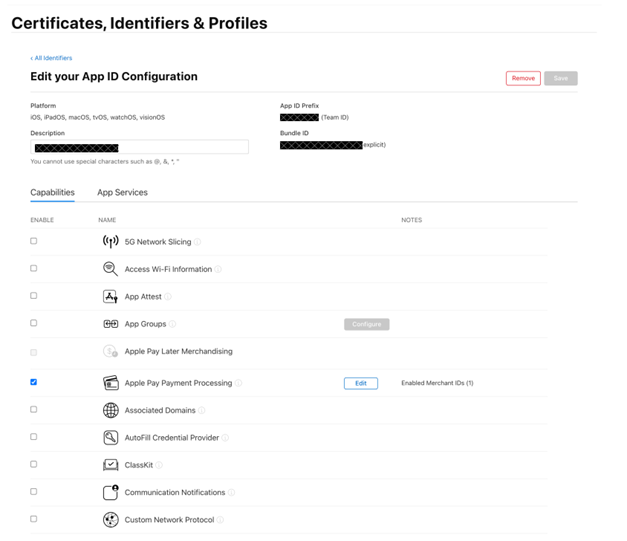Click the App Attest icon
627x541 pixels.
[111, 297]
